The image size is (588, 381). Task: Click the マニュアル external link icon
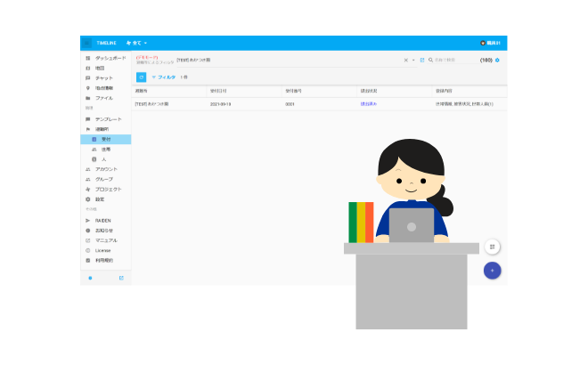pyautogui.click(x=87, y=240)
